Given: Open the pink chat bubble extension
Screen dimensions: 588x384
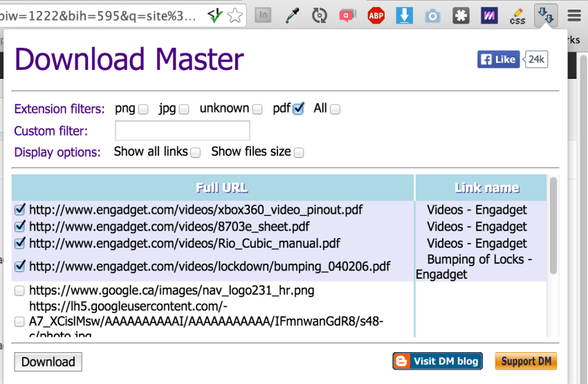Looking at the screenshot, I should pyautogui.click(x=348, y=16).
